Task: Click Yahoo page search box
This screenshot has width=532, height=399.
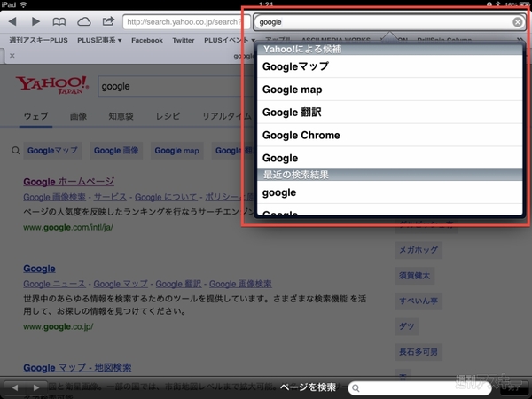Action: point(176,86)
